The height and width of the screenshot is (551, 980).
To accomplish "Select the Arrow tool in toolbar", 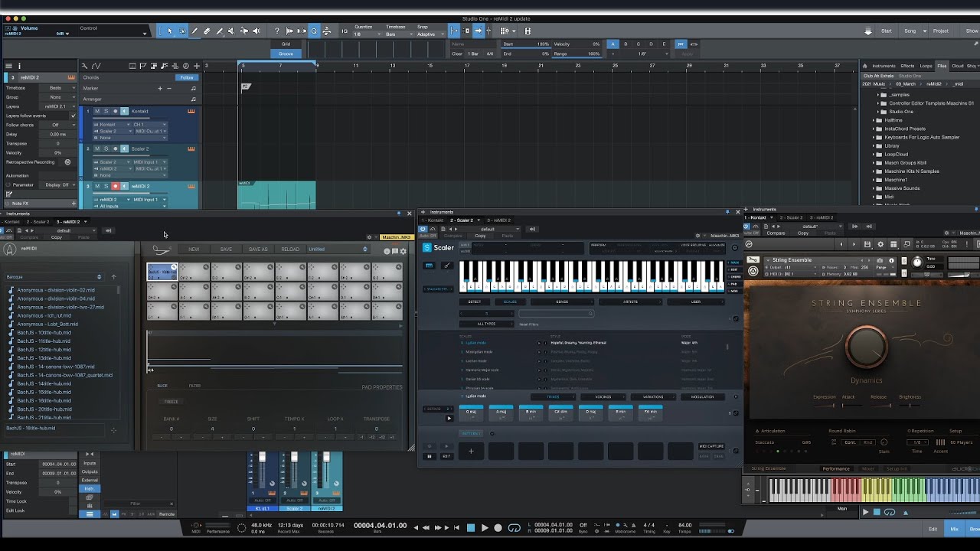I will [x=170, y=31].
